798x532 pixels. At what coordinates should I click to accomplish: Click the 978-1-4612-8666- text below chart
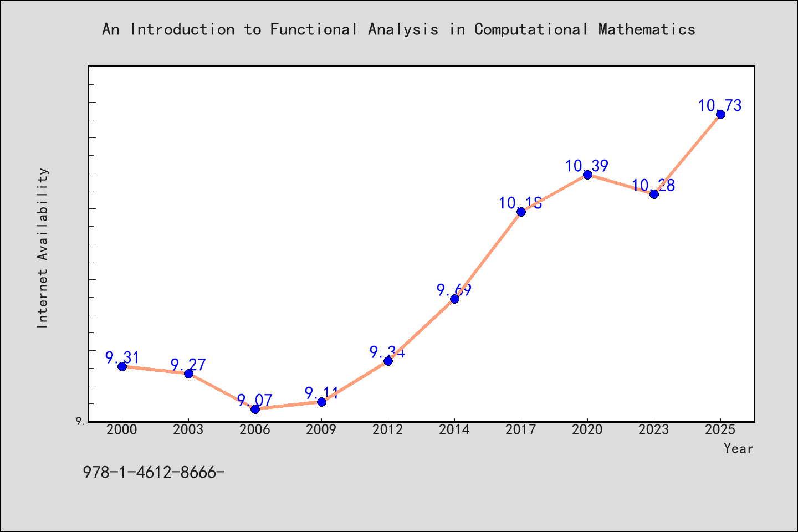tap(154, 473)
